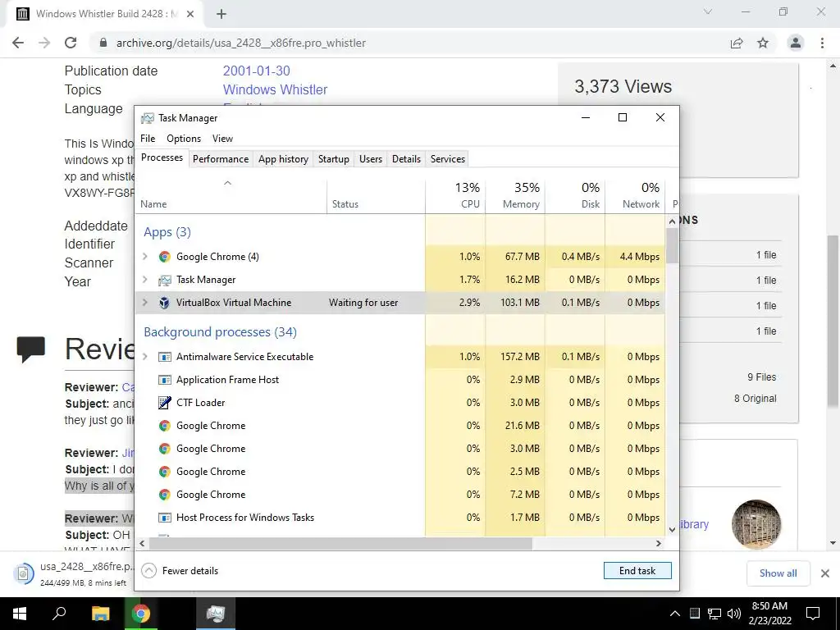
Task: Open the volume control in tray
Action: 734,614
